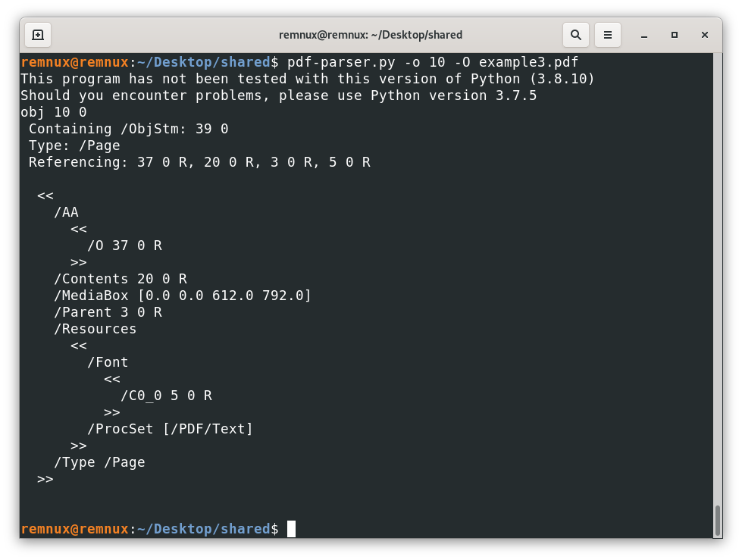The height and width of the screenshot is (560, 742).
Task: Click the vertical scrollbar thumb
Action: pyautogui.click(x=717, y=520)
